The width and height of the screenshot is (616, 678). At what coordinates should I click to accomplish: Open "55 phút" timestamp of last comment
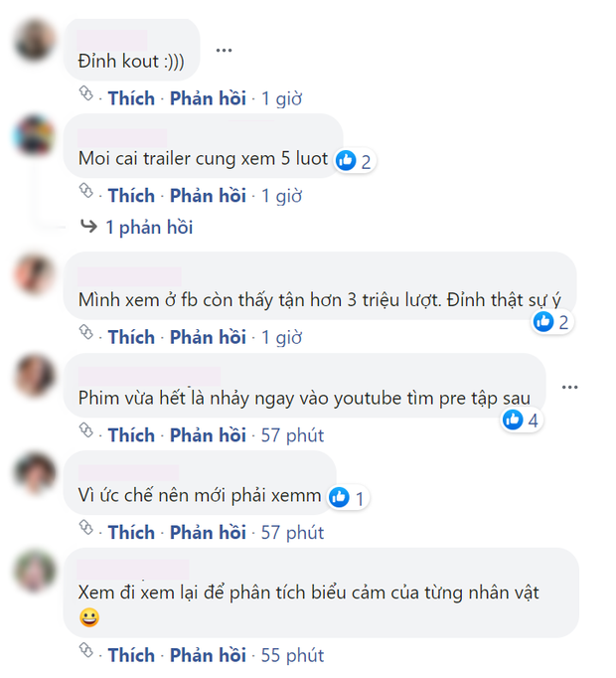point(291,655)
